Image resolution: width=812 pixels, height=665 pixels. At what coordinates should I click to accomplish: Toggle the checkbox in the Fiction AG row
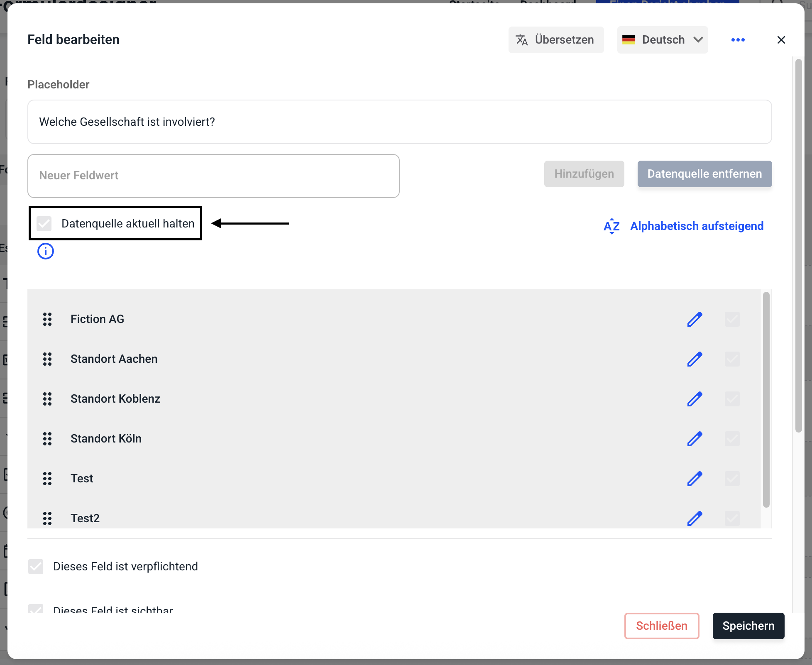tap(732, 319)
